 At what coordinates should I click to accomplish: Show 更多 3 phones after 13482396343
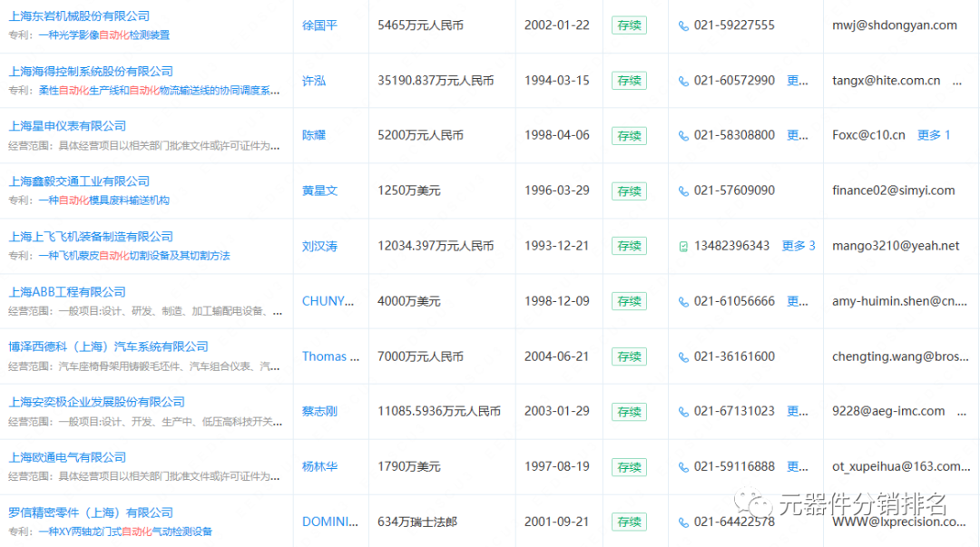coord(799,246)
